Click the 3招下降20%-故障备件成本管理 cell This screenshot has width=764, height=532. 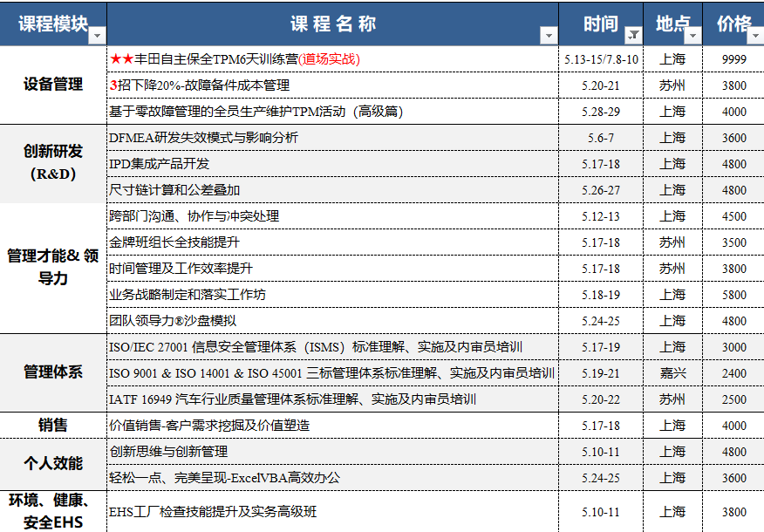[x=333, y=85]
